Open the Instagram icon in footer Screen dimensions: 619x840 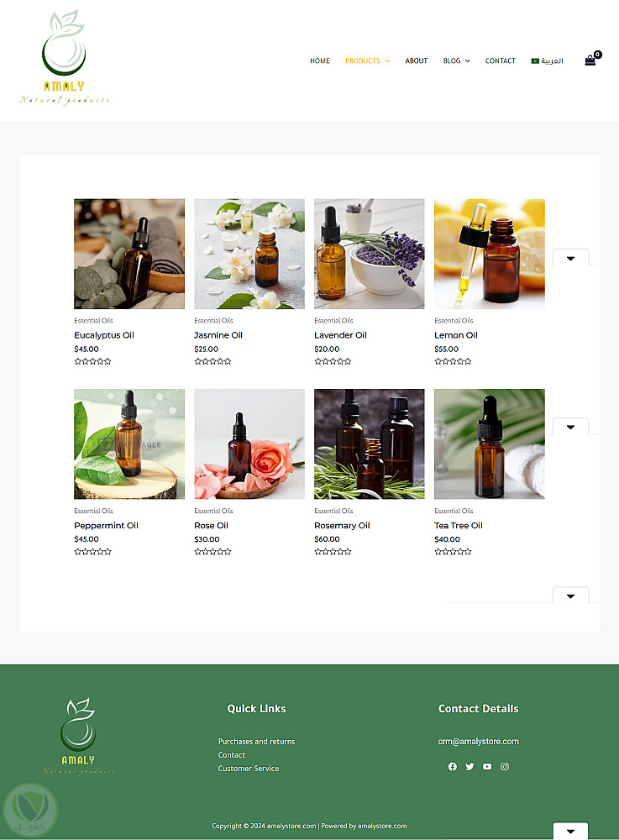505,767
